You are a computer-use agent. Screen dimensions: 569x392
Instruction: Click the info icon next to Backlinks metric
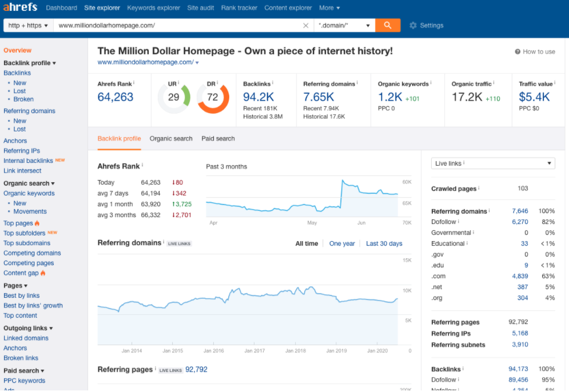pyautogui.click(x=273, y=83)
